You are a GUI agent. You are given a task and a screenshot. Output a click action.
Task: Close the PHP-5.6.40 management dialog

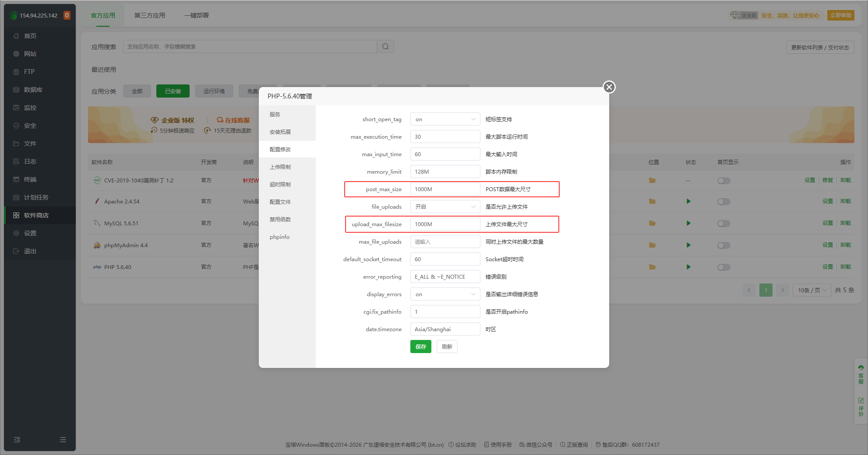609,87
